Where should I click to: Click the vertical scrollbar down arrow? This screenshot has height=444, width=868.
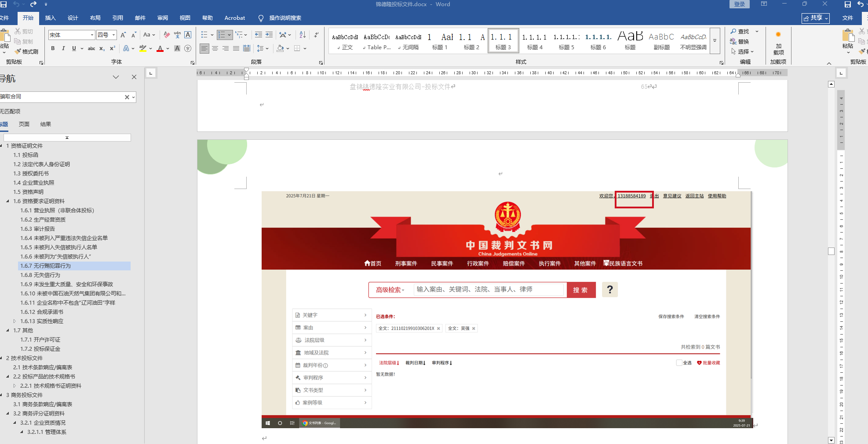pyautogui.click(x=831, y=440)
